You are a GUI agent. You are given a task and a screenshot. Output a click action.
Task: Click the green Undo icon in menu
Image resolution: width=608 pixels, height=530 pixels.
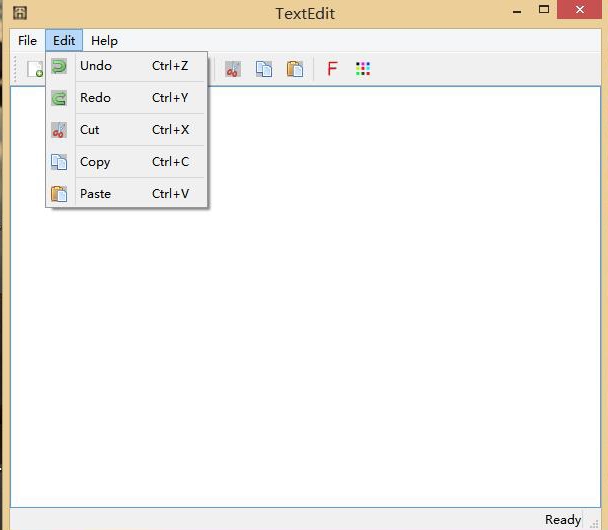[59, 66]
